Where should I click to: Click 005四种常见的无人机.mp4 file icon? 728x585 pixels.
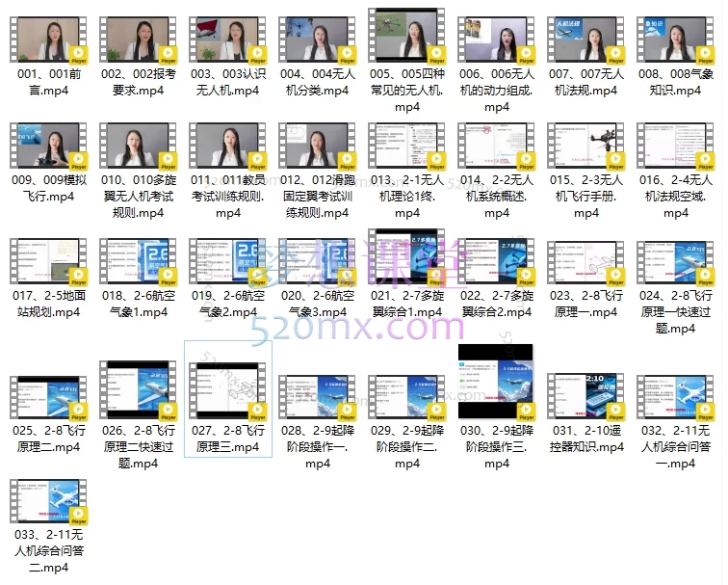pos(406,37)
